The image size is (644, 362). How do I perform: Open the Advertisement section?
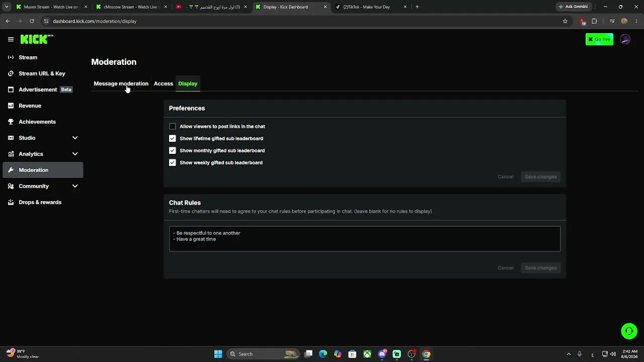(43, 89)
